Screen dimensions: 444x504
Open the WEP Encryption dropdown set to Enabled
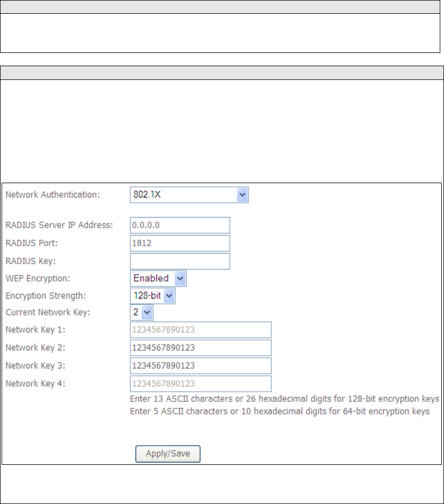click(158, 278)
